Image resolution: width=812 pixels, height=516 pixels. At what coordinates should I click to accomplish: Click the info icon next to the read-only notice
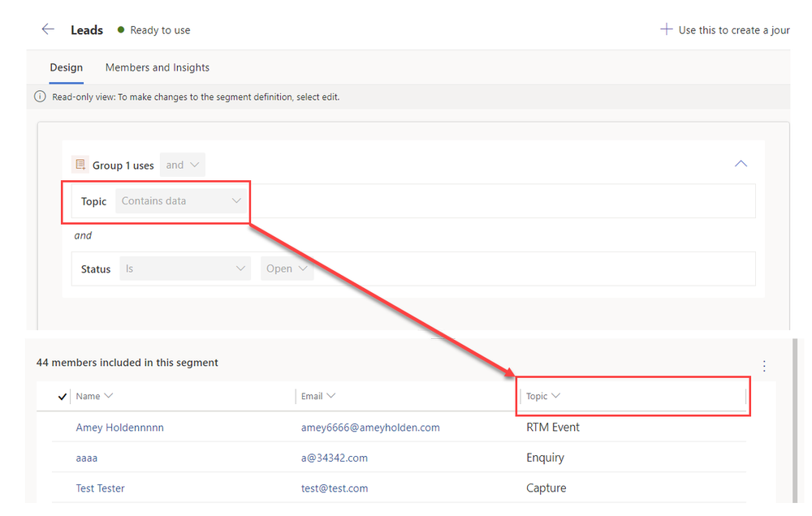tap(39, 96)
